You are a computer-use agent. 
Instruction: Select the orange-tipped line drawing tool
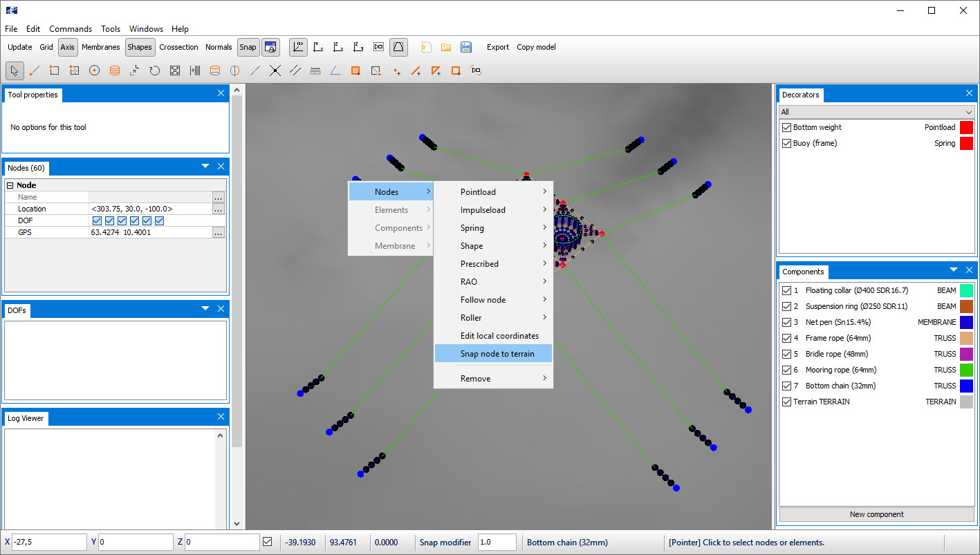[x=35, y=70]
